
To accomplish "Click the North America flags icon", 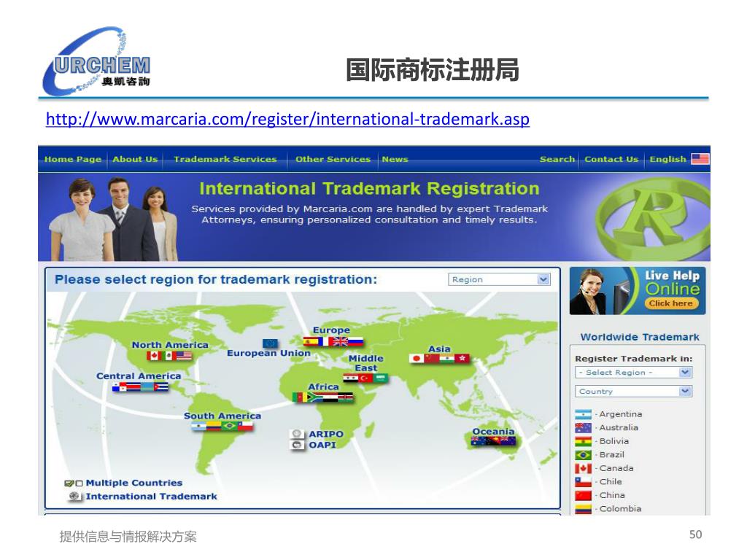I will click(x=169, y=356).
